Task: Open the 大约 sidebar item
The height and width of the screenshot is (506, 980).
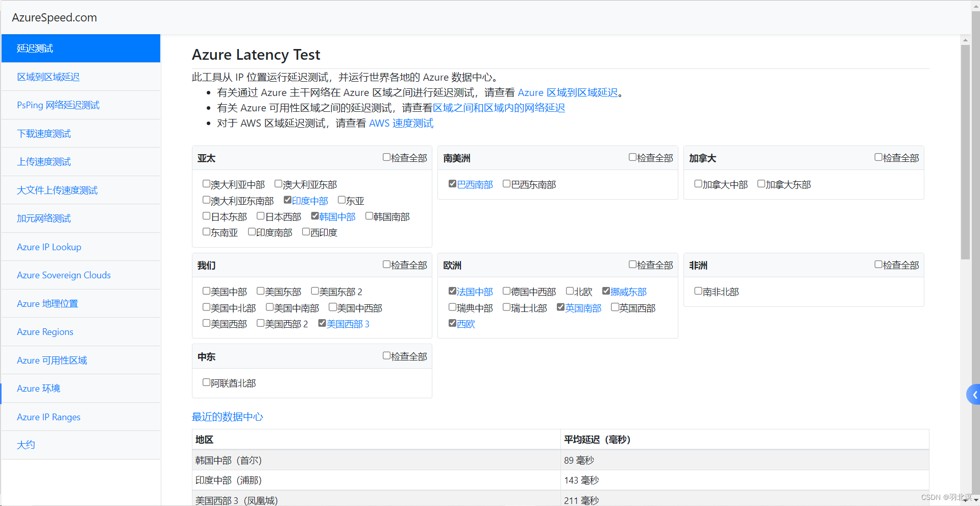Action: 81,445
